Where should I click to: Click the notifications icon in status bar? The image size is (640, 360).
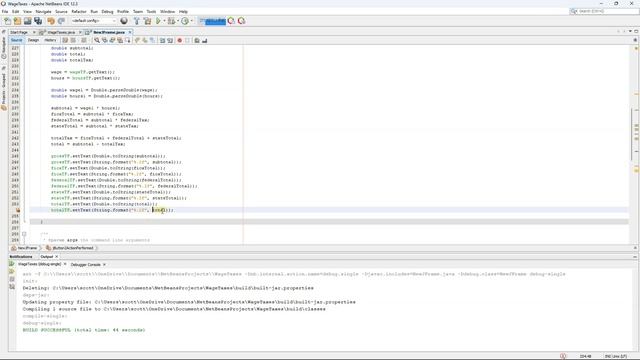coord(563,356)
